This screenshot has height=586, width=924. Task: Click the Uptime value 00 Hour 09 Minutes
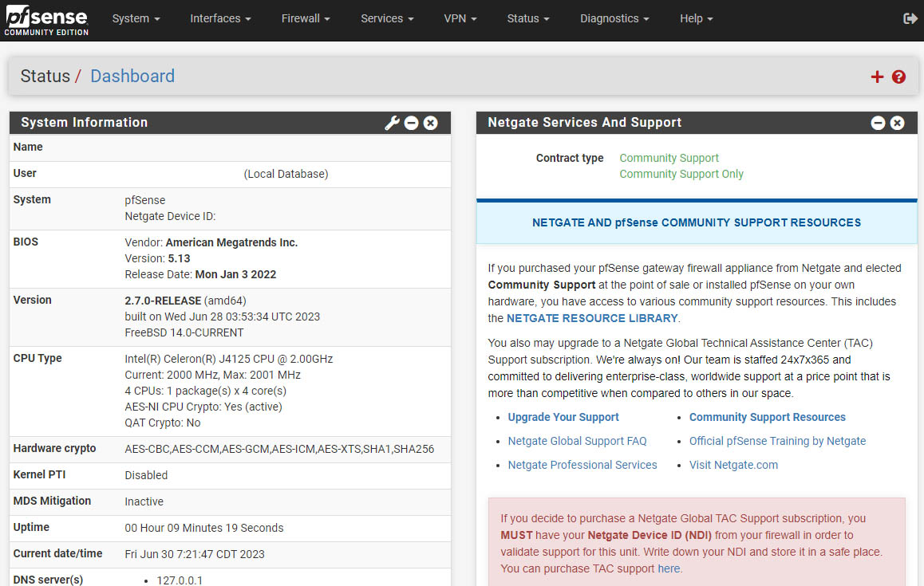tap(204, 528)
